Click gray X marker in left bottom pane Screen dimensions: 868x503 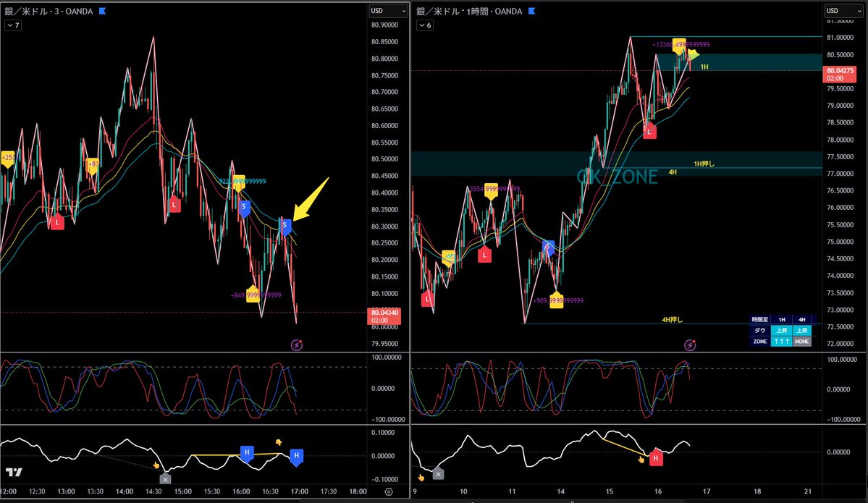[165, 479]
